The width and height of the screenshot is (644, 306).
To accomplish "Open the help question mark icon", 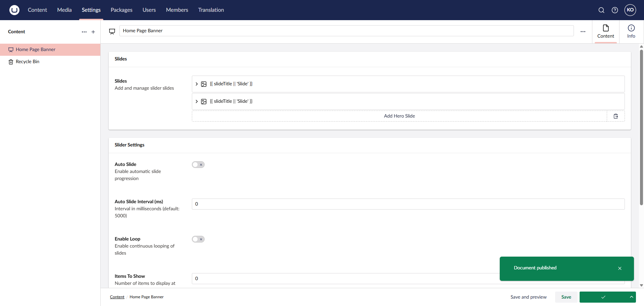I will pos(615,10).
